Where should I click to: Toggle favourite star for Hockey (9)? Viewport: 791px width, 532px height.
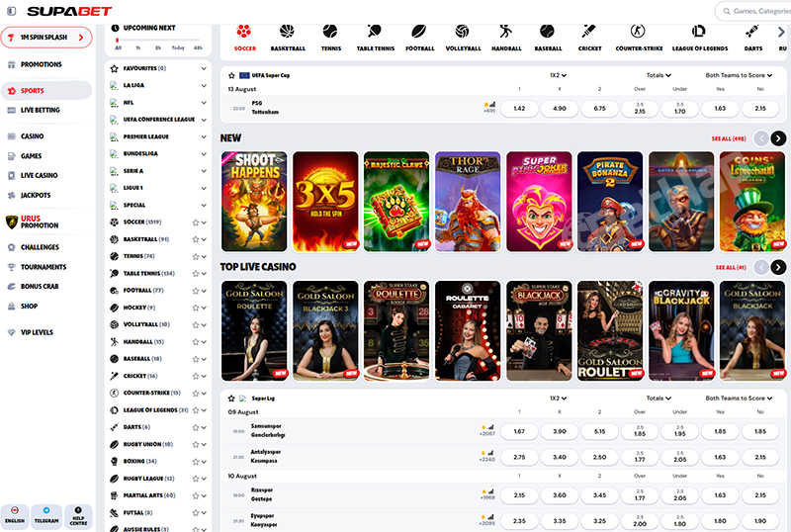click(195, 308)
